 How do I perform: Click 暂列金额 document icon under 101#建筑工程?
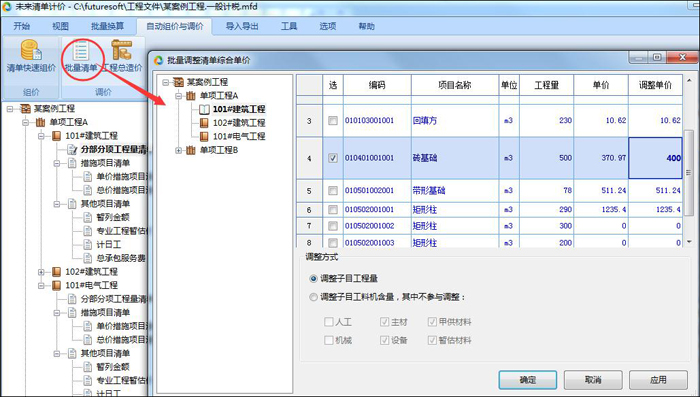(88, 217)
